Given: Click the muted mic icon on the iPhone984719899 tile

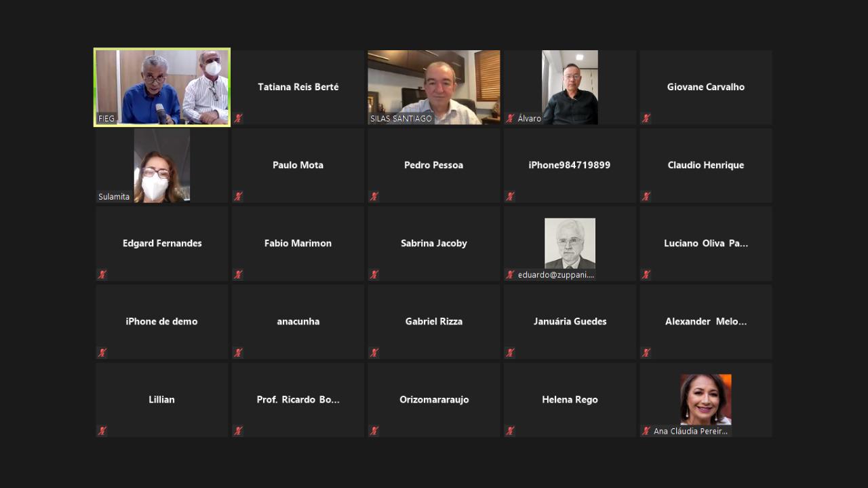Looking at the screenshot, I should point(510,196).
